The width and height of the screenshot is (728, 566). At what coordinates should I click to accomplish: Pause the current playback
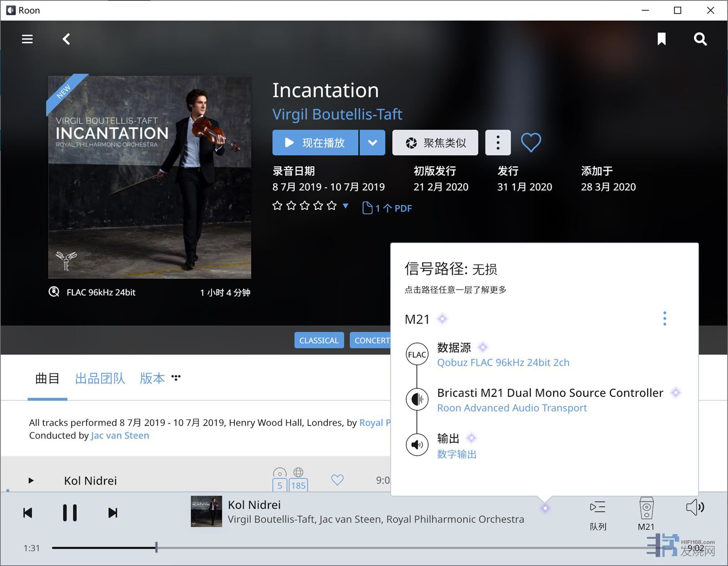tap(70, 513)
